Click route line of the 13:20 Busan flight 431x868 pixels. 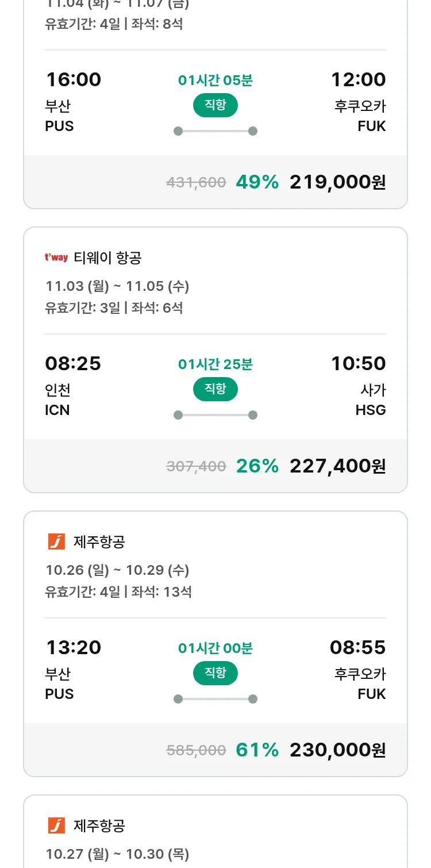coord(215,699)
